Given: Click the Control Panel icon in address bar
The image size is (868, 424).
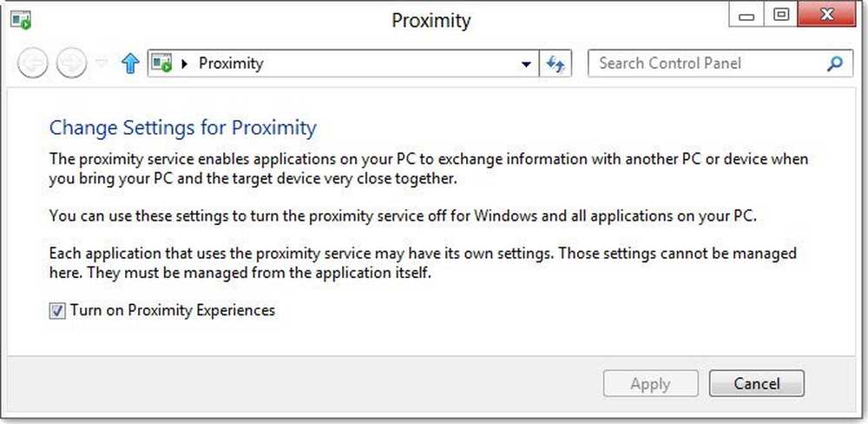Looking at the screenshot, I should (161, 63).
